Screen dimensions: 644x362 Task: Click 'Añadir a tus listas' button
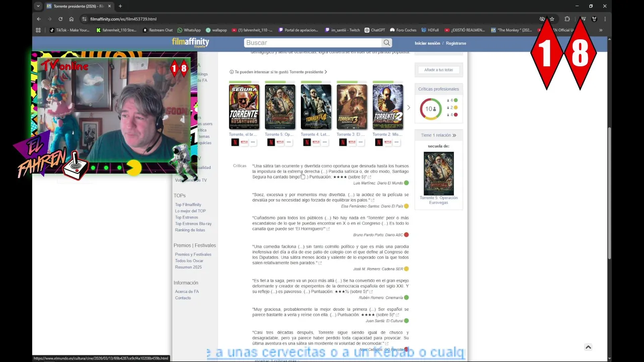coord(439,70)
